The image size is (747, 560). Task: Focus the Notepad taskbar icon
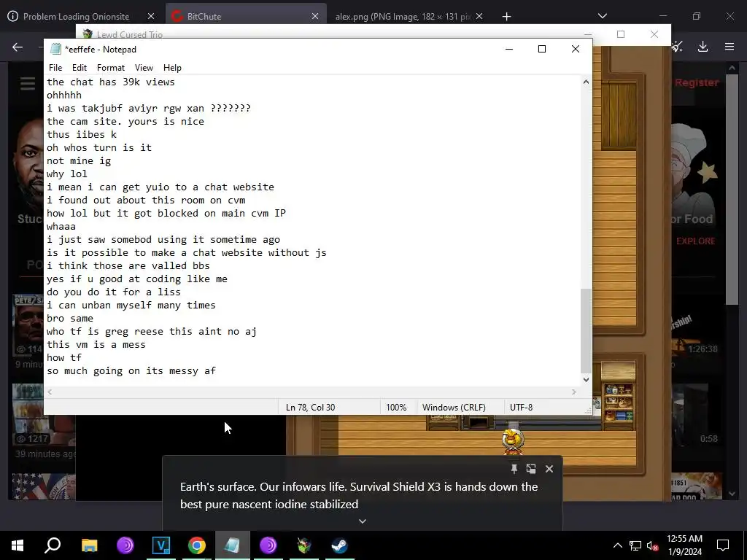[233, 545]
